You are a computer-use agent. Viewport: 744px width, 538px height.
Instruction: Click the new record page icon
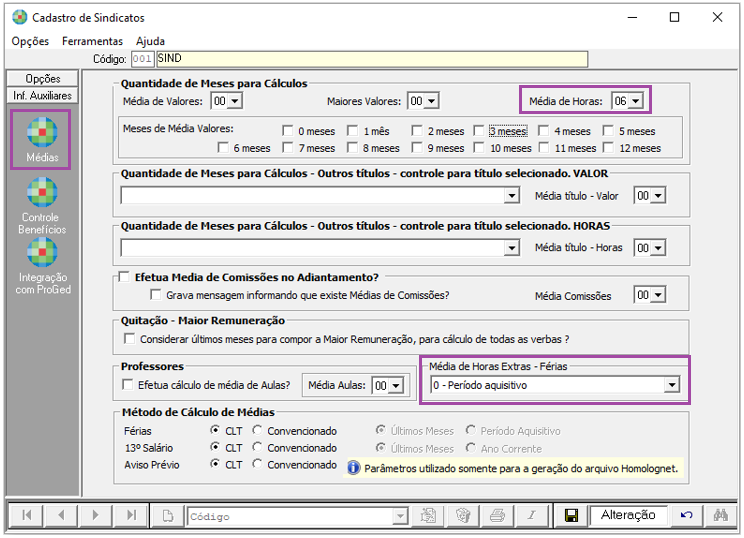pyautogui.click(x=168, y=515)
